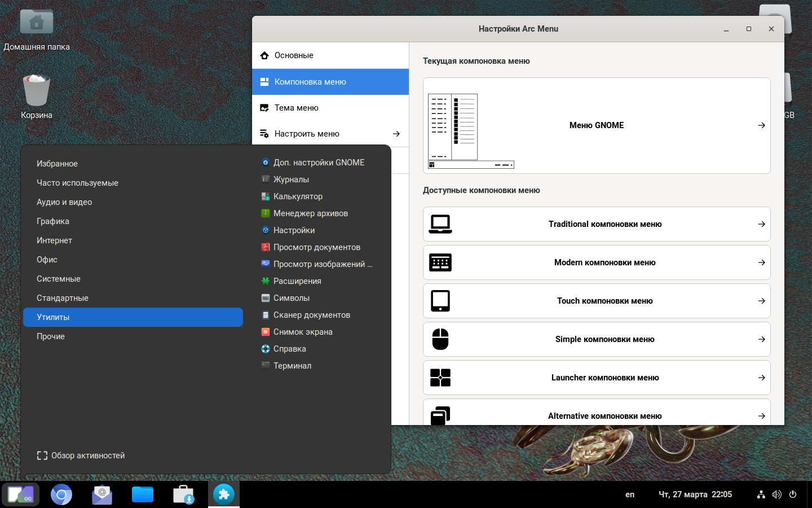Open Тема меню sidebar tab

[330, 108]
